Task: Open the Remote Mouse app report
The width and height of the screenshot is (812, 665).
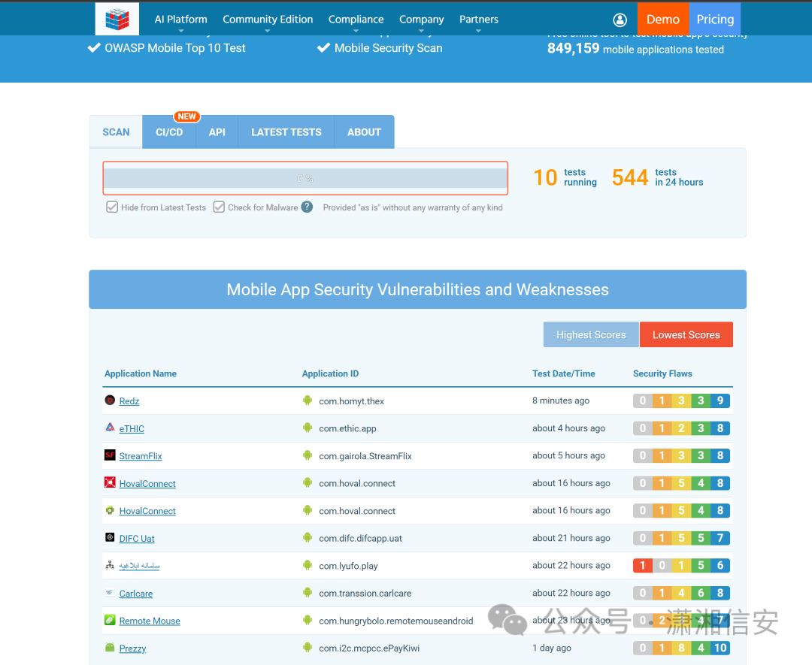Action: point(150,621)
